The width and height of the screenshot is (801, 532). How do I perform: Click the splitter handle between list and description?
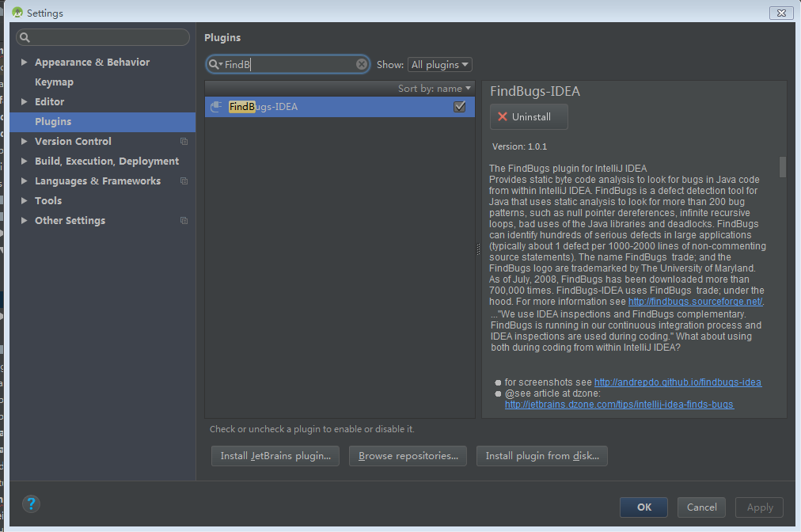pyautogui.click(x=478, y=249)
